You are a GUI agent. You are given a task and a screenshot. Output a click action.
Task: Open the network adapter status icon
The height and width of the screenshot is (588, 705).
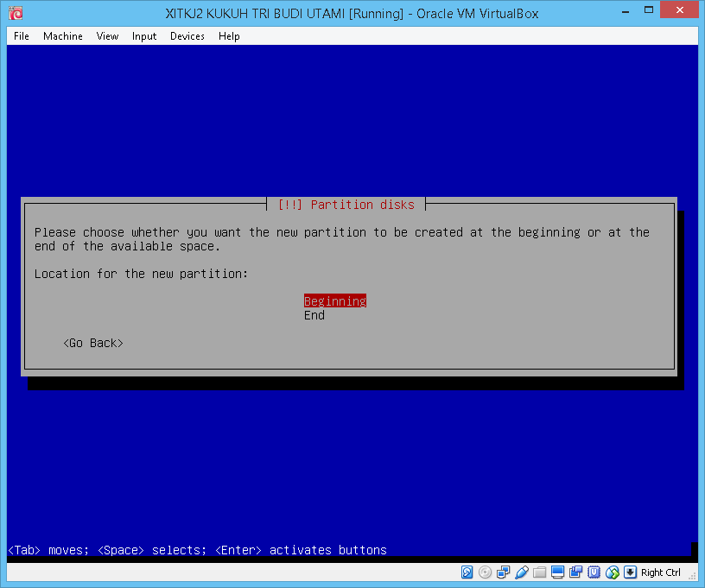(x=503, y=572)
